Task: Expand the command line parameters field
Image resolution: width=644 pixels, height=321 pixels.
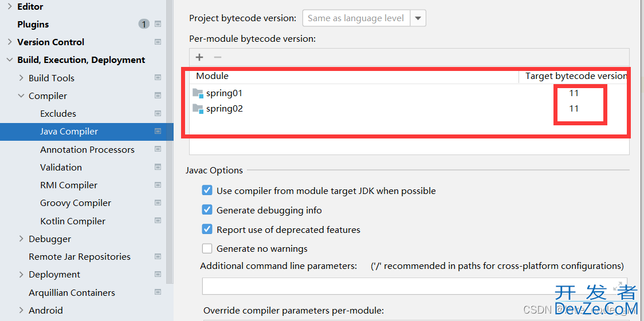Action: [618, 286]
